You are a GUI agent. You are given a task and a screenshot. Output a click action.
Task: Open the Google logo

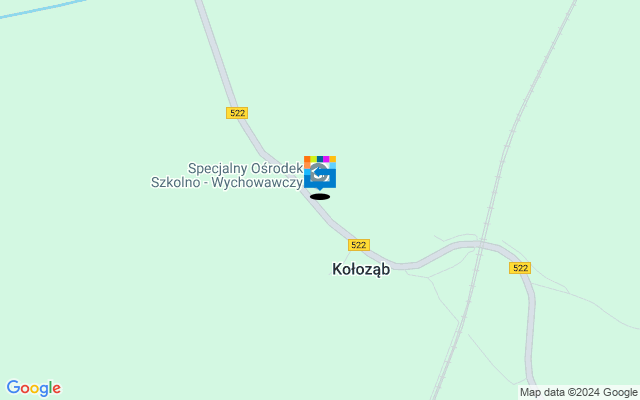(x=33, y=388)
